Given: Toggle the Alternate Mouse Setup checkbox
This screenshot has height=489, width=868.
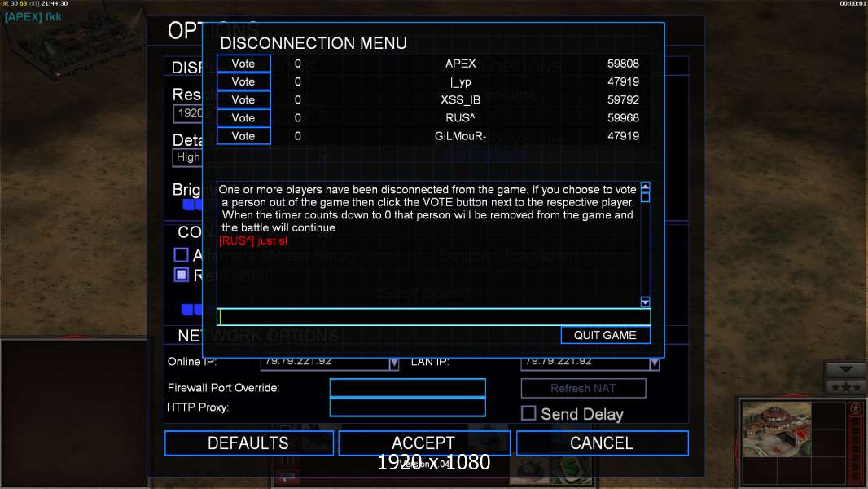Looking at the screenshot, I should (181, 255).
